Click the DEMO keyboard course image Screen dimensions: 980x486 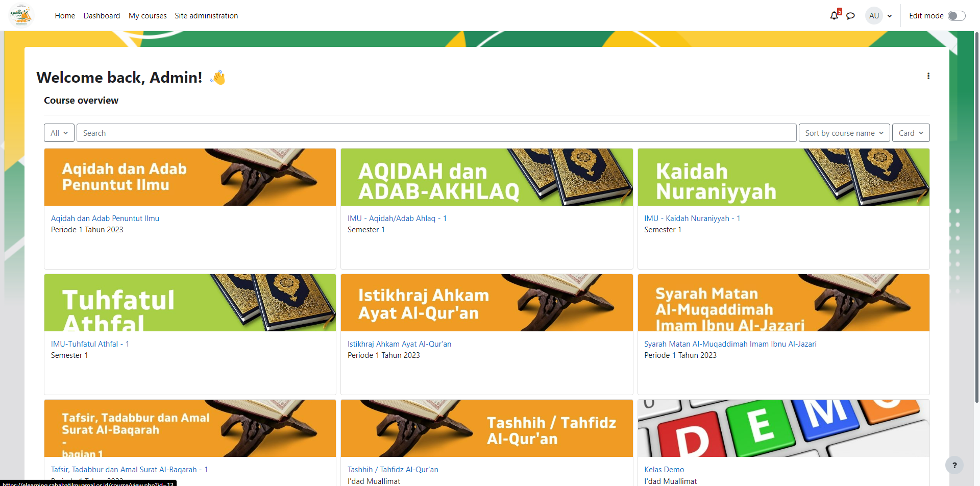coord(783,428)
